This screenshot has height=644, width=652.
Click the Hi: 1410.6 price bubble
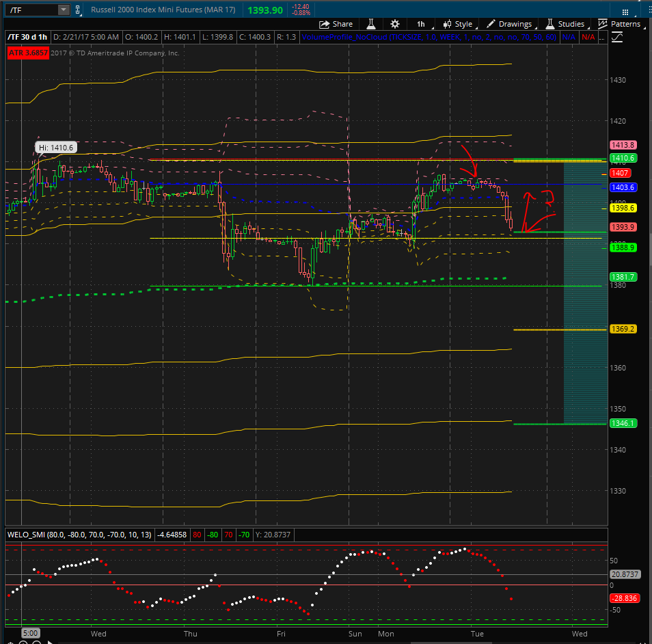click(56, 148)
